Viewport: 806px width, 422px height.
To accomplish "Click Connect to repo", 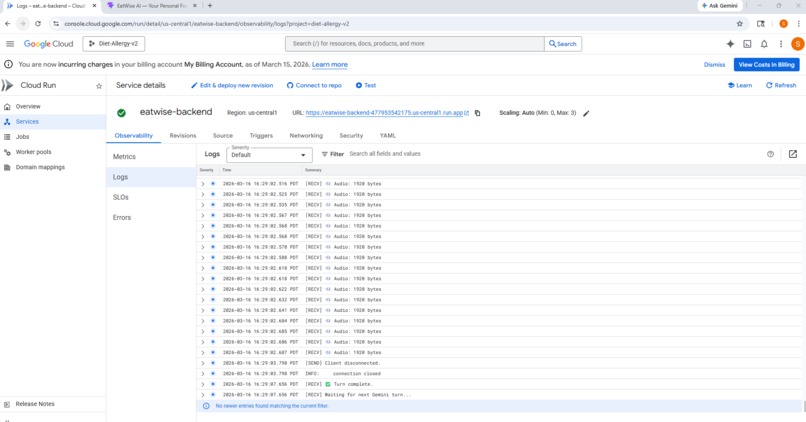I will pos(314,85).
